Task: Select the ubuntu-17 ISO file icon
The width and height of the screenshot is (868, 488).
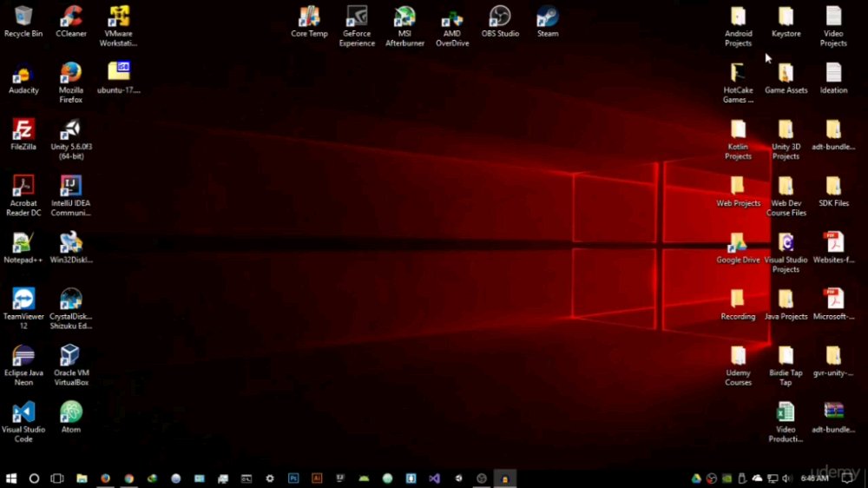Action: 118,77
